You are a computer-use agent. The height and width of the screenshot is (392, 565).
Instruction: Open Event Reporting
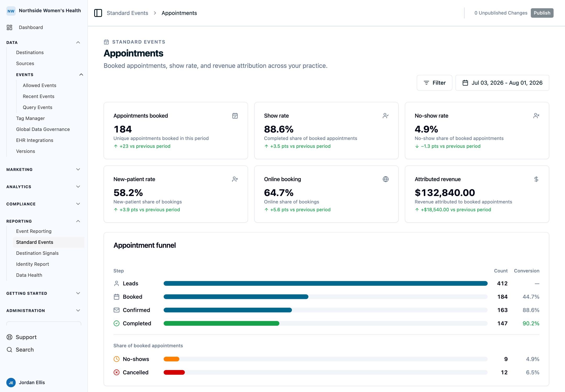click(x=34, y=231)
